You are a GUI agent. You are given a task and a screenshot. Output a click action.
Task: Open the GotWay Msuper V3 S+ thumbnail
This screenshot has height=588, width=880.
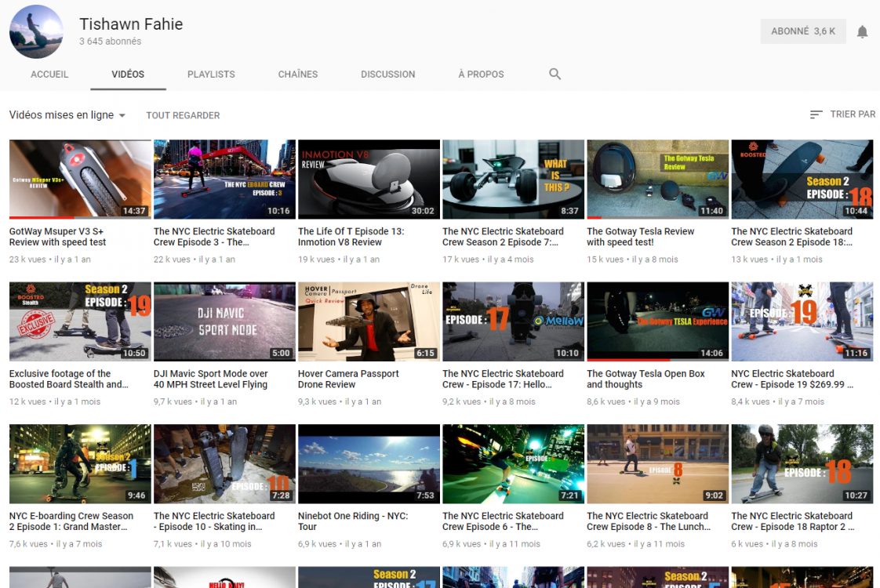(80, 179)
